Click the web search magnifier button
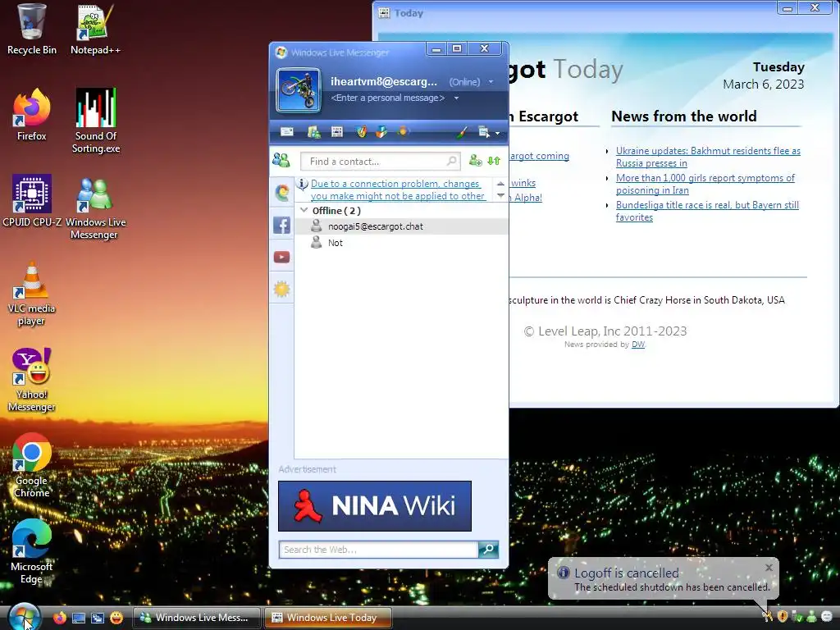Screen dimensions: 840x630 point(489,550)
